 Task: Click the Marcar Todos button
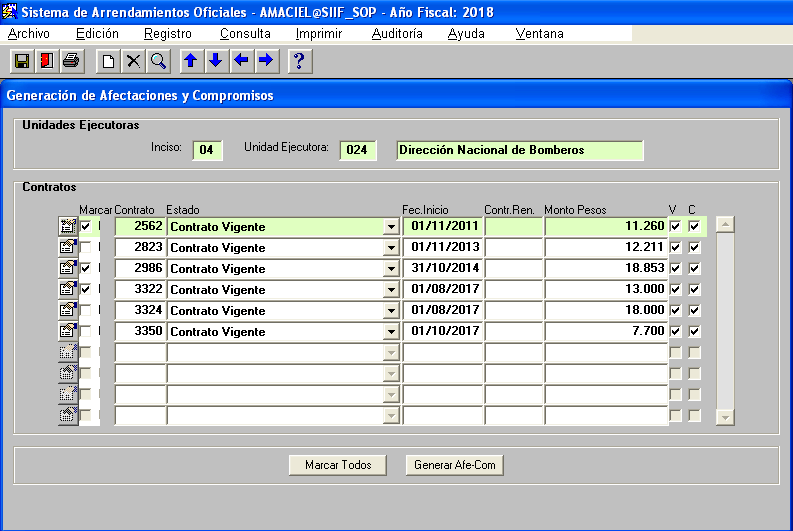pyautogui.click(x=338, y=465)
